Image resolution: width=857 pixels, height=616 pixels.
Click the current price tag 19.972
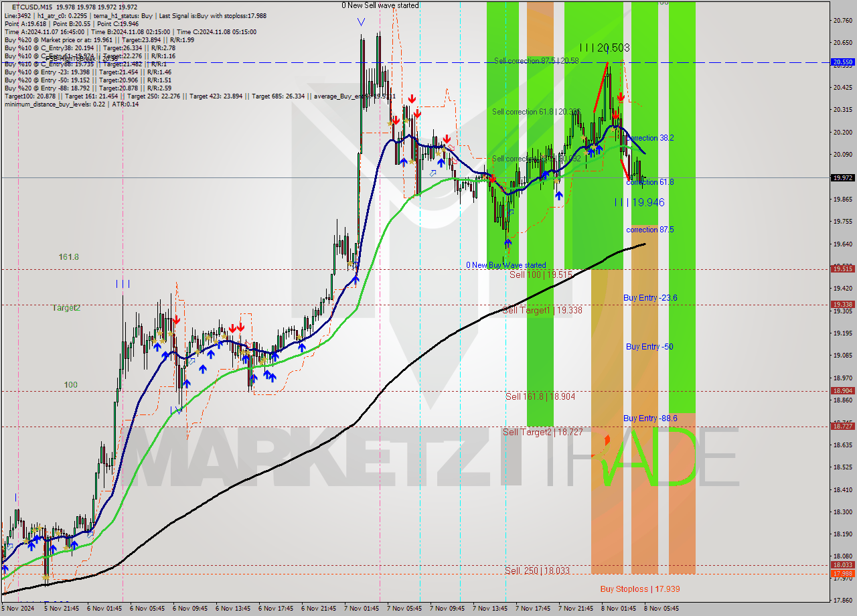842,177
